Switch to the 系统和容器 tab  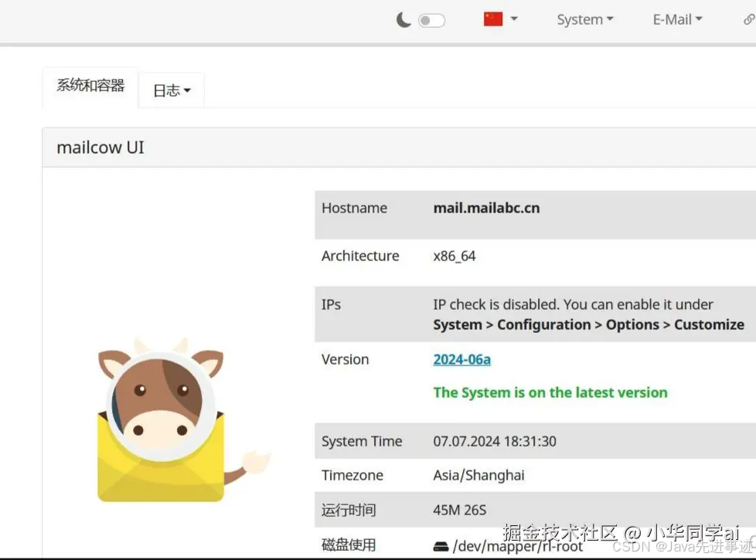[90, 87]
